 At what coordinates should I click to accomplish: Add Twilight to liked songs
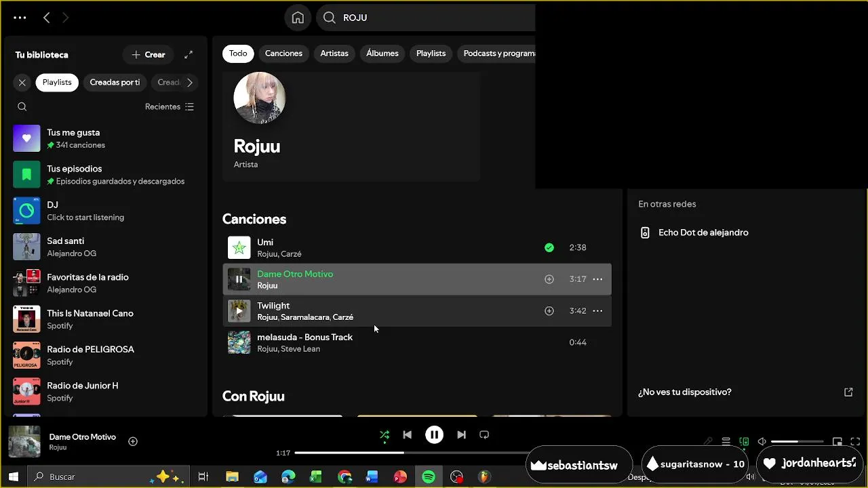point(549,310)
